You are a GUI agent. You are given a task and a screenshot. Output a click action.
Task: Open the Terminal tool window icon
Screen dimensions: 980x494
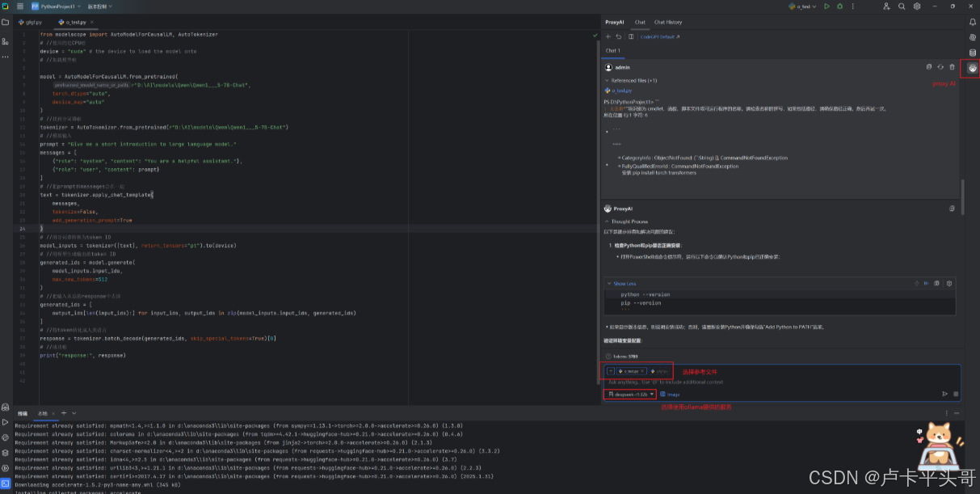tap(6, 483)
